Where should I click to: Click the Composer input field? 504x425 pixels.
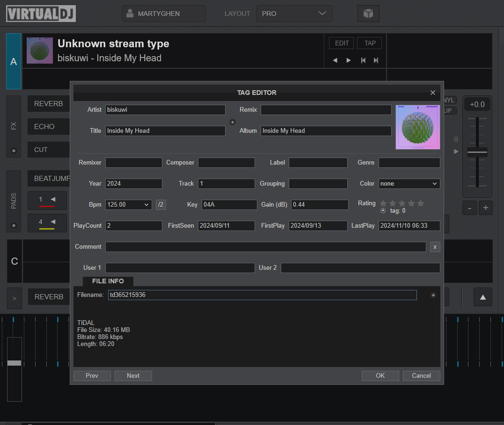coord(226,163)
